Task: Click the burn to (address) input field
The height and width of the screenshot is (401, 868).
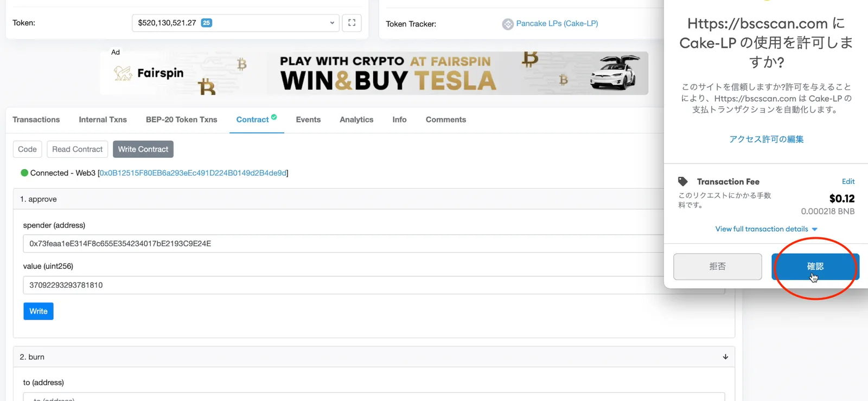Action: tap(374, 397)
